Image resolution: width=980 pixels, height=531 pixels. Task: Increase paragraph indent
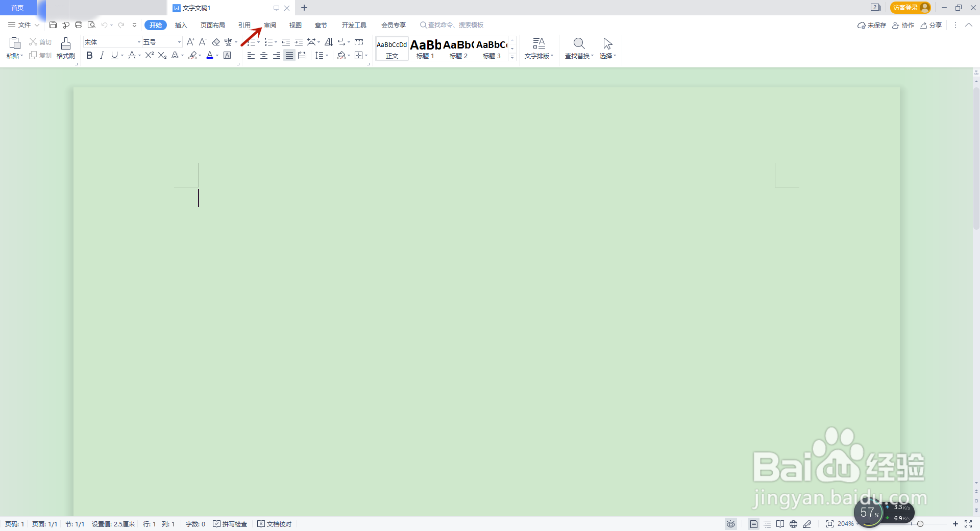coord(299,42)
